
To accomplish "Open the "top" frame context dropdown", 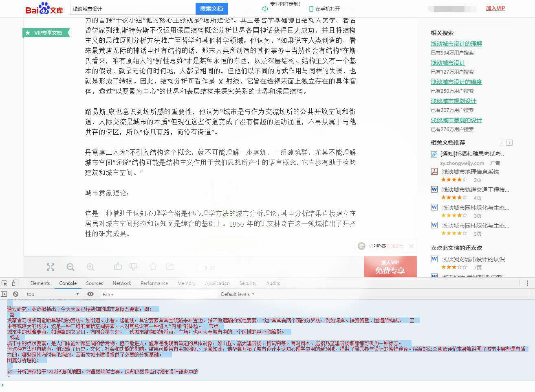I will click(52, 294).
